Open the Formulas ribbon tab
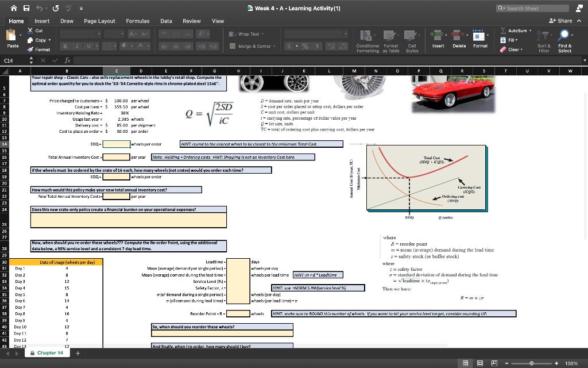This screenshot has height=368, width=588. pos(137,21)
